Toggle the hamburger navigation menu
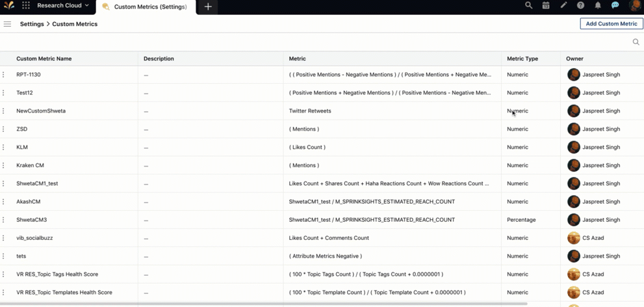The width and height of the screenshot is (644, 307). point(7,24)
